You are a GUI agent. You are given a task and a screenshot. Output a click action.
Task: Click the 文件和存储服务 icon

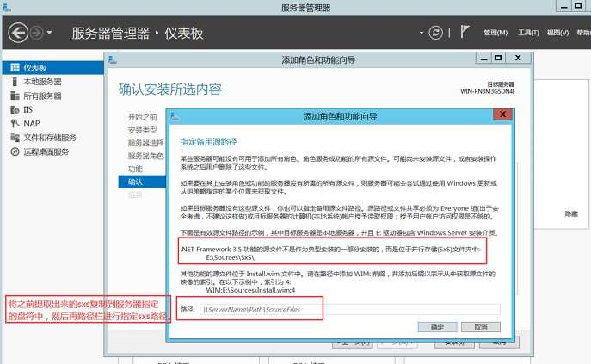(15, 138)
